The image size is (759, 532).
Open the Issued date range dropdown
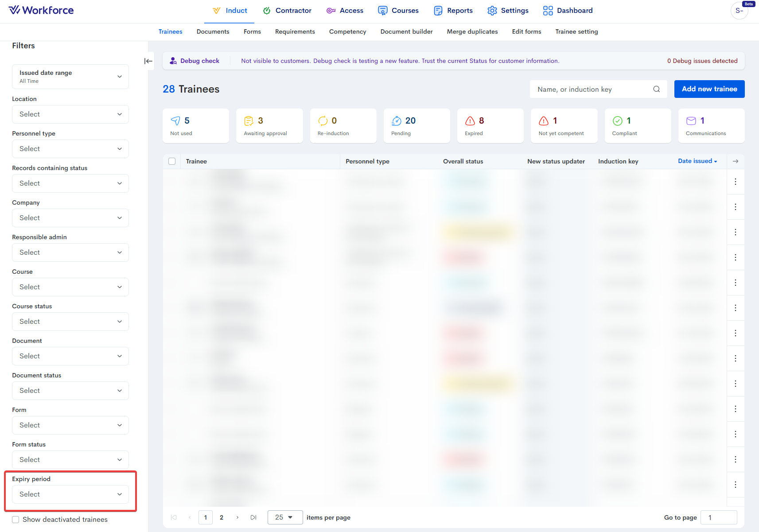coord(70,77)
